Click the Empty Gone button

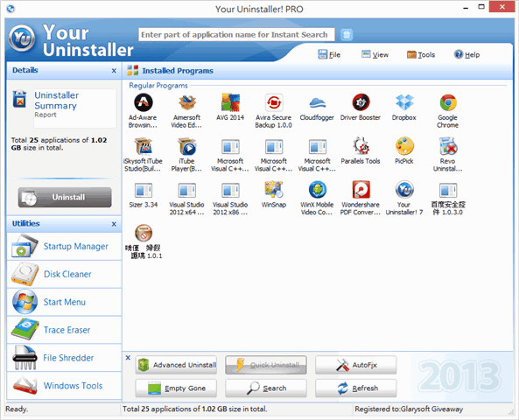click(x=176, y=388)
